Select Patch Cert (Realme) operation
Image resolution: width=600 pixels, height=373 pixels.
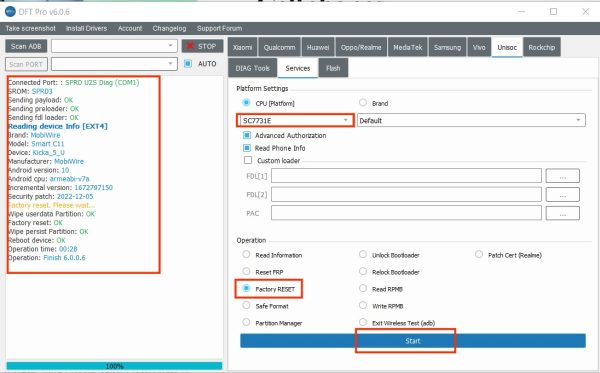pos(479,254)
